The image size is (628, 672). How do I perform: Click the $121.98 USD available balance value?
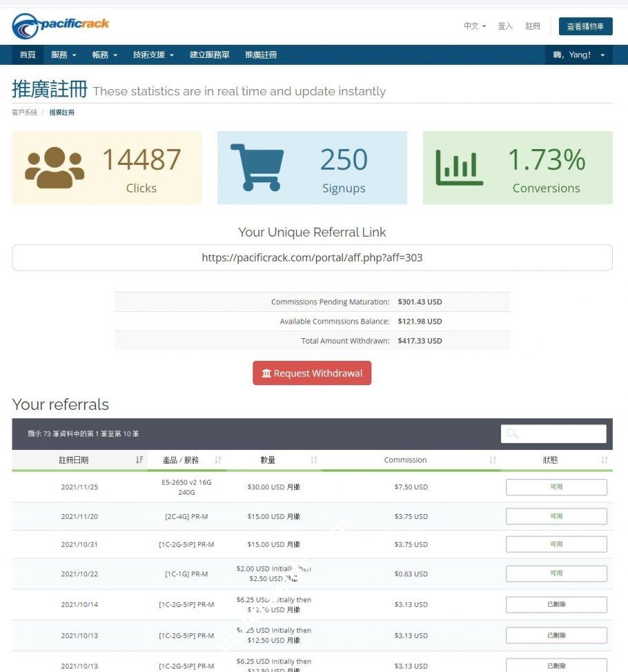(x=420, y=322)
